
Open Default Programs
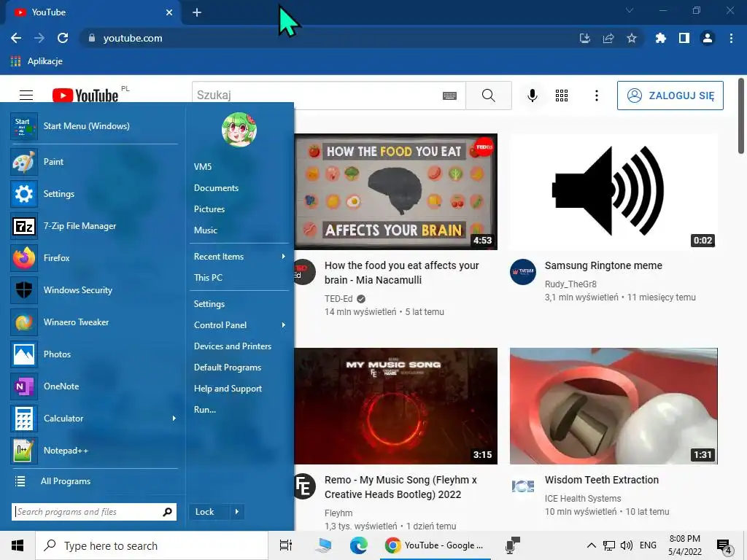228,367
